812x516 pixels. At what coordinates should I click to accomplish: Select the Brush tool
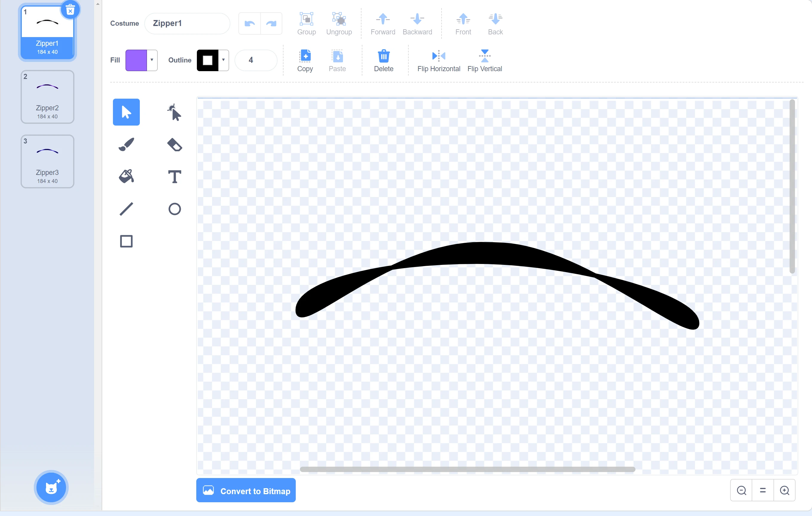tap(126, 144)
